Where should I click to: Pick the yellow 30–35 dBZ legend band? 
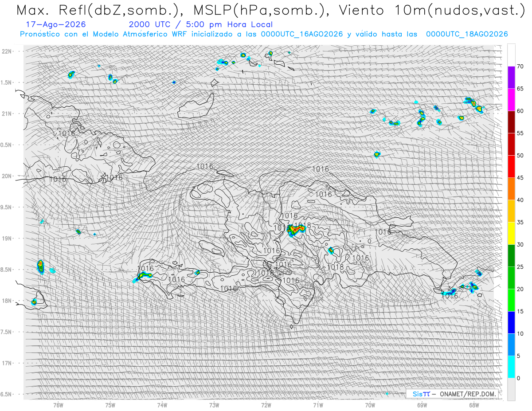point(511,233)
